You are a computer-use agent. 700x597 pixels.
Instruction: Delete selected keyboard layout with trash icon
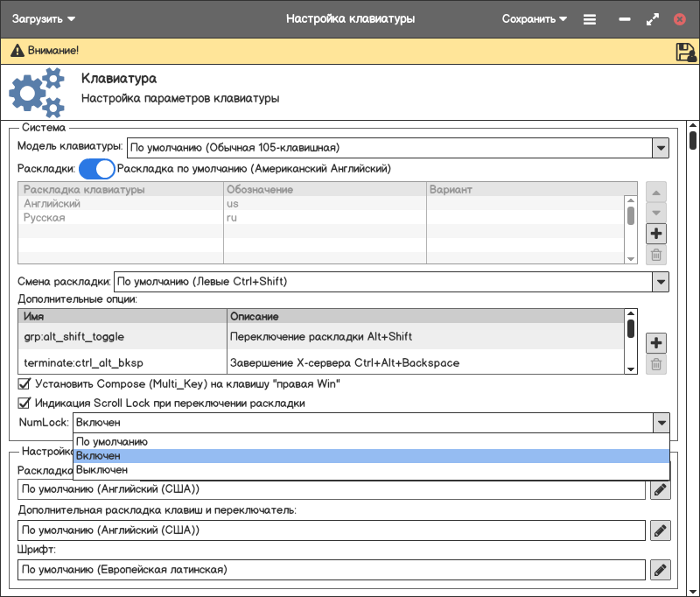656,256
